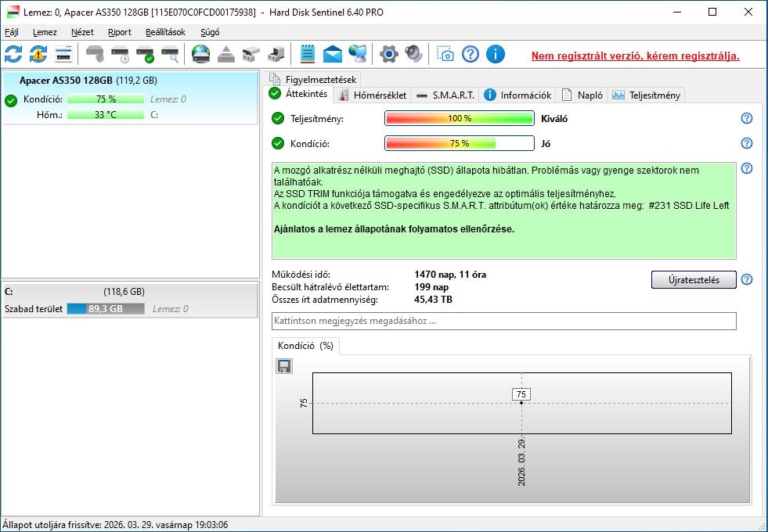This screenshot has width=768, height=532.
Task: Click the blue envelope email icon
Action: click(333, 54)
